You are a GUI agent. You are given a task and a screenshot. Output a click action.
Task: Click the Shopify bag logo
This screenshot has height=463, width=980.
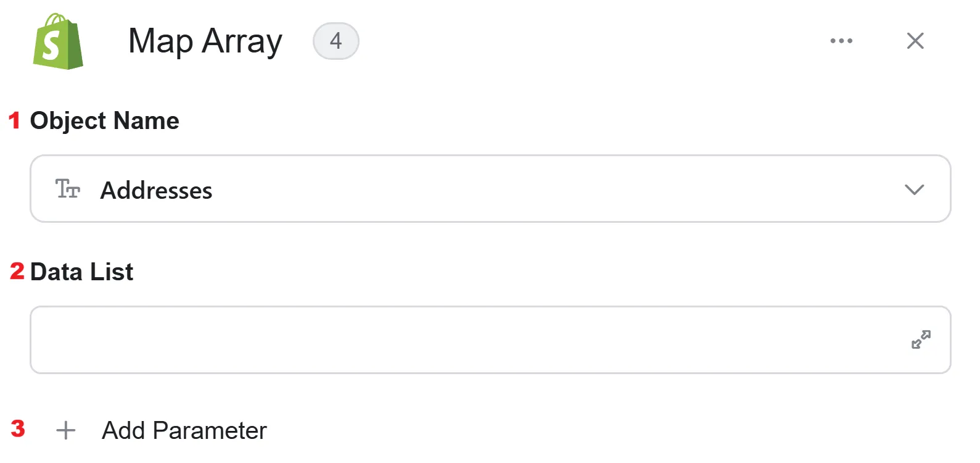pyautogui.click(x=58, y=41)
